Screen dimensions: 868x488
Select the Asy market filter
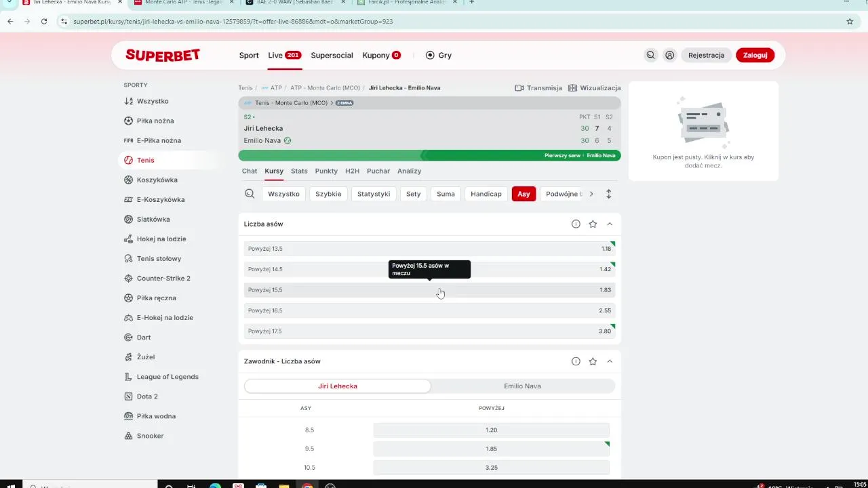pyautogui.click(x=524, y=194)
